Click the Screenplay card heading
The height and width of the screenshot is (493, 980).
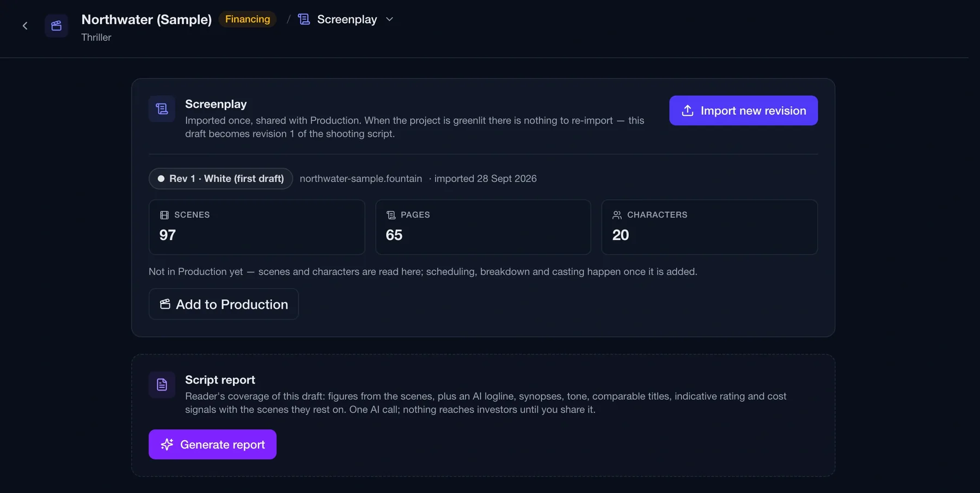coord(216,104)
